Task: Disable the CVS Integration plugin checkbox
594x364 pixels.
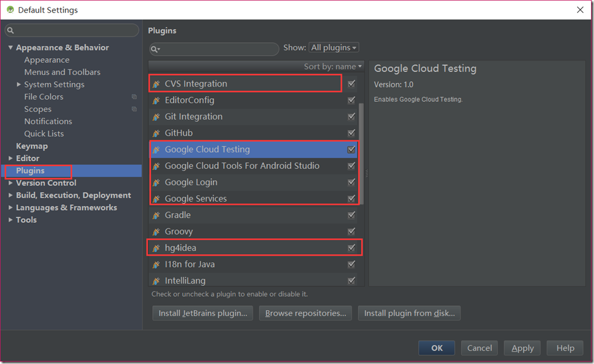Action: [352, 84]
